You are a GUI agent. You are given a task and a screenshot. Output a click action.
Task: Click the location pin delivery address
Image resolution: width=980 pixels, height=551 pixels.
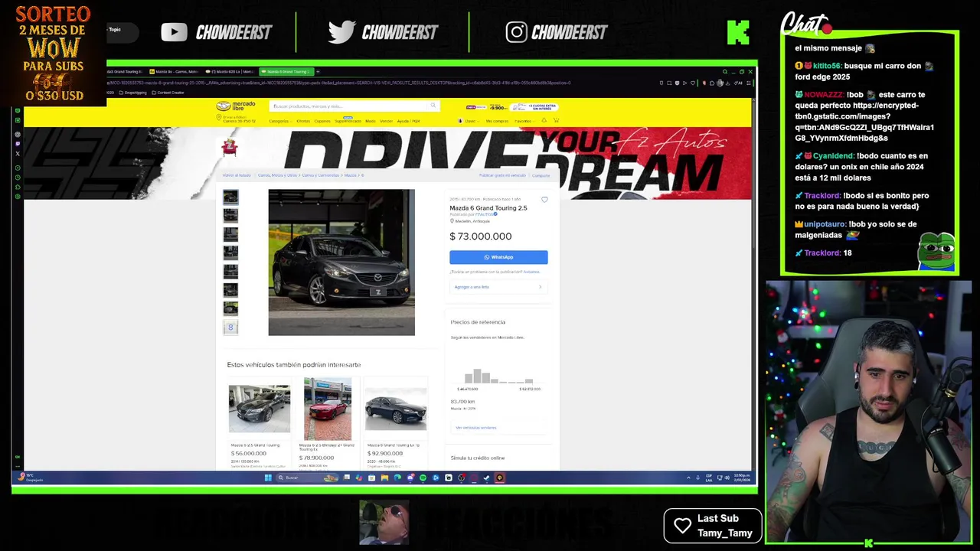[237, 119]
